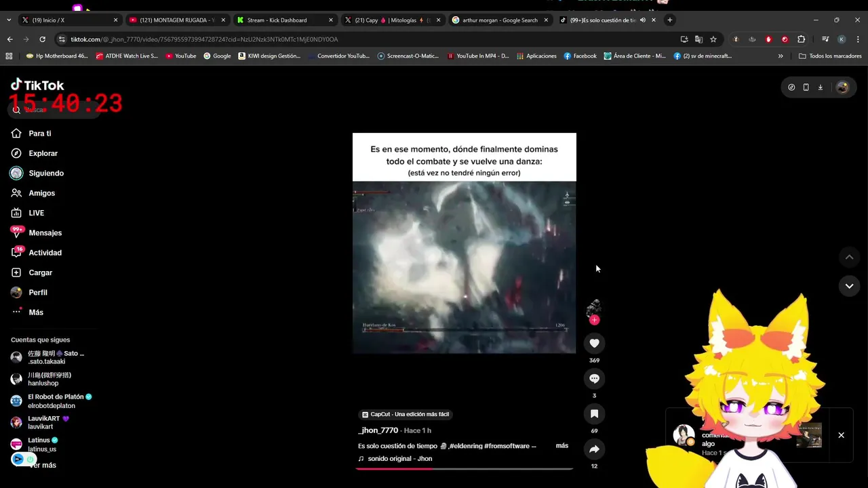Viewport: 868px width, 488px height.
Task: Follow creator with the red plus badge
Action: tap(594, 320)
